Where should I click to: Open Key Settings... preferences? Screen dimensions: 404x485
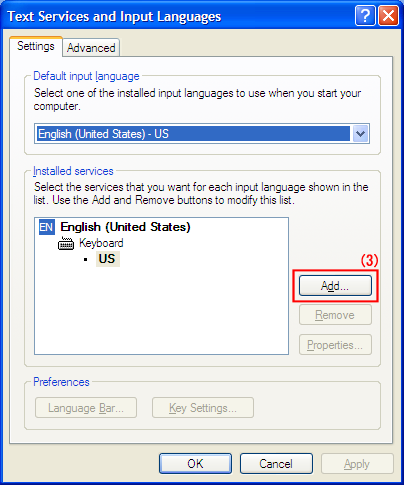point(203,408)
